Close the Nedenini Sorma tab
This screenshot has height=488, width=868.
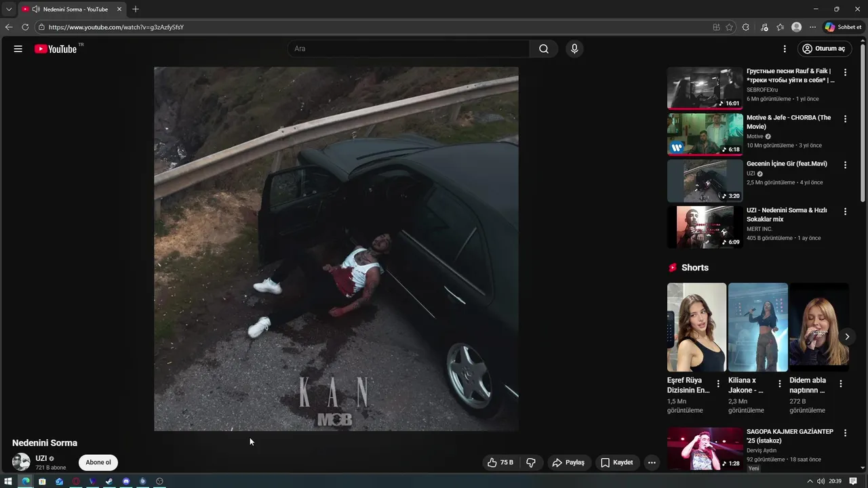[119, 9]
